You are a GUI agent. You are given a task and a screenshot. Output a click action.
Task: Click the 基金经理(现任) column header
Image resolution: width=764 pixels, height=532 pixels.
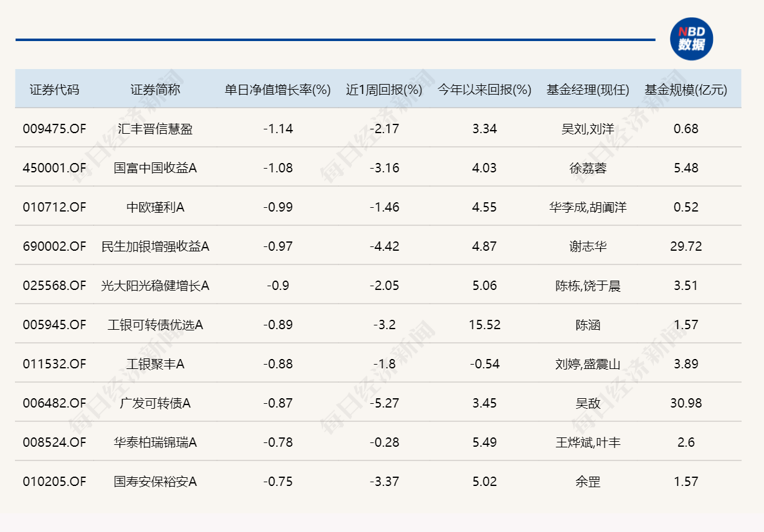coord(588,90)
